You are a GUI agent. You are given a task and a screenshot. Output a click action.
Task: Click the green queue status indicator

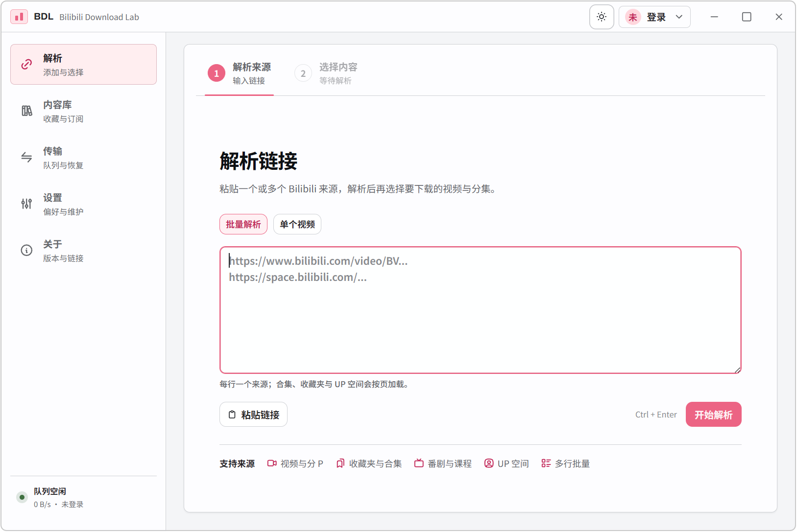(22, 497)
